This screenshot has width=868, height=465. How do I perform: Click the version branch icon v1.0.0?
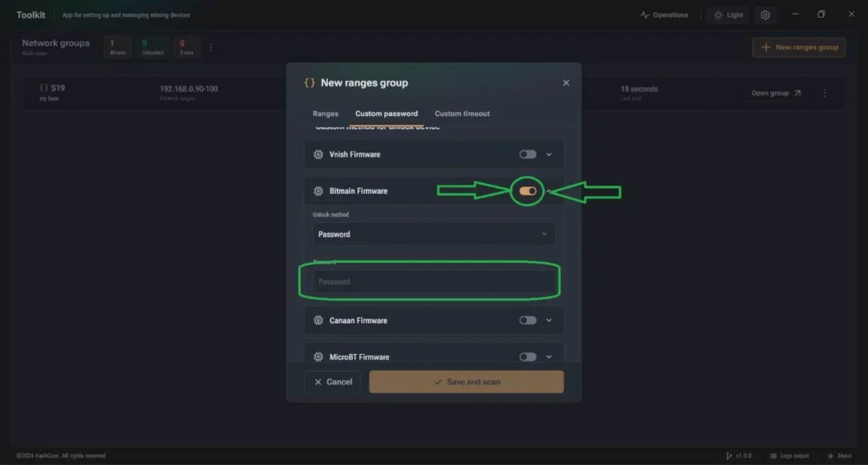pyautogui.click(x=728, y=456)
